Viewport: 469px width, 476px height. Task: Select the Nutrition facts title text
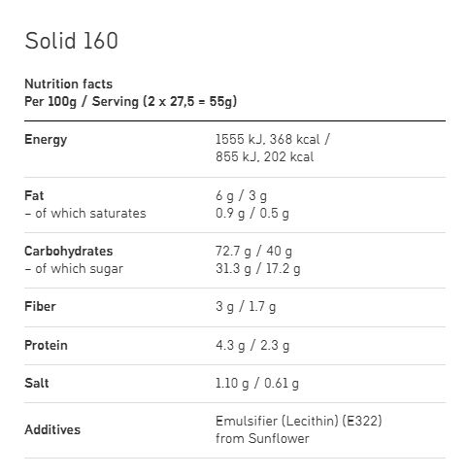click(x=69, y=85)
